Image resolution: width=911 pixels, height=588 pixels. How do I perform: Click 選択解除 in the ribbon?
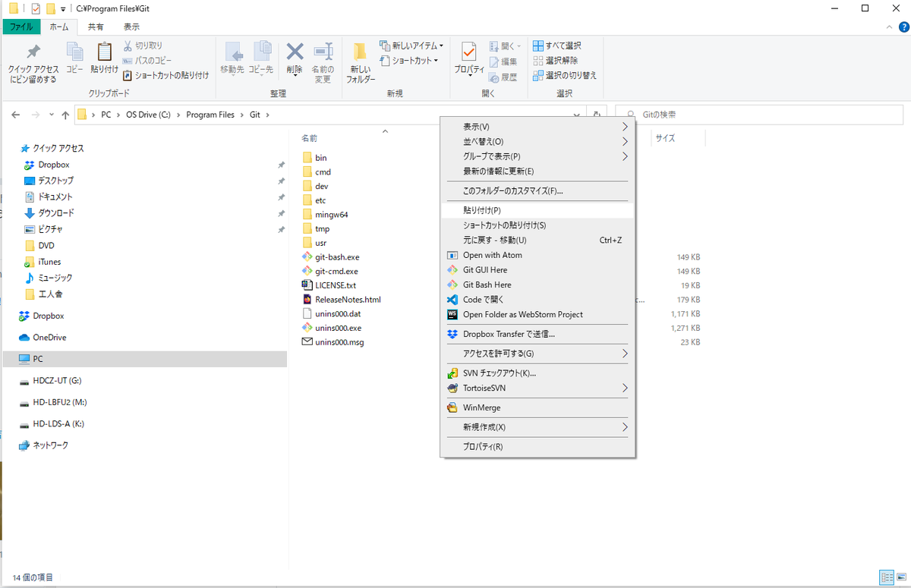[555, 61]
